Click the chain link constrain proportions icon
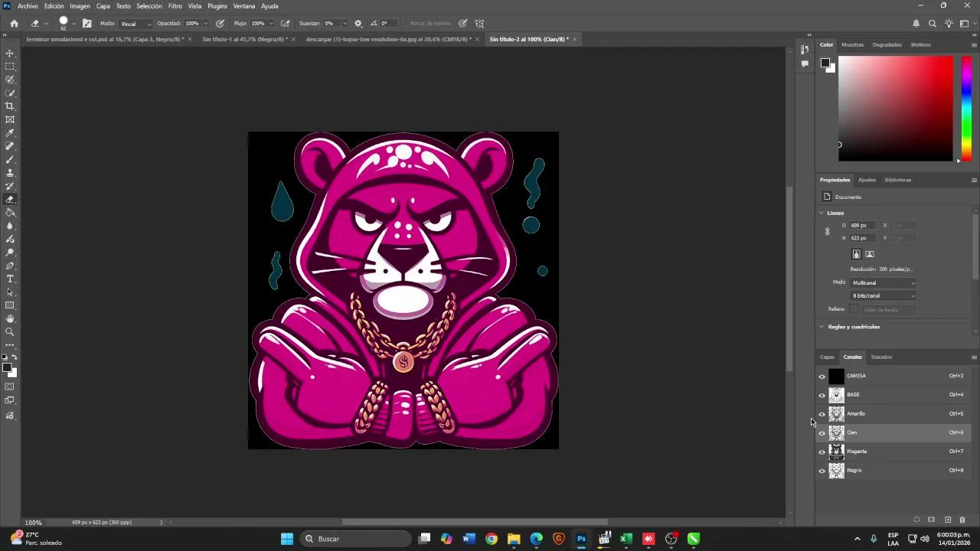 [827, 231]
